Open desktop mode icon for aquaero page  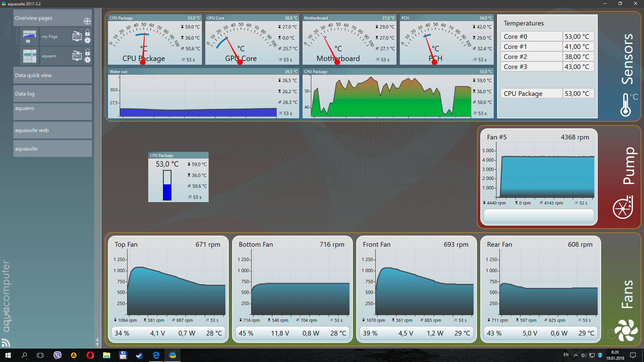(x=77, y=56)
